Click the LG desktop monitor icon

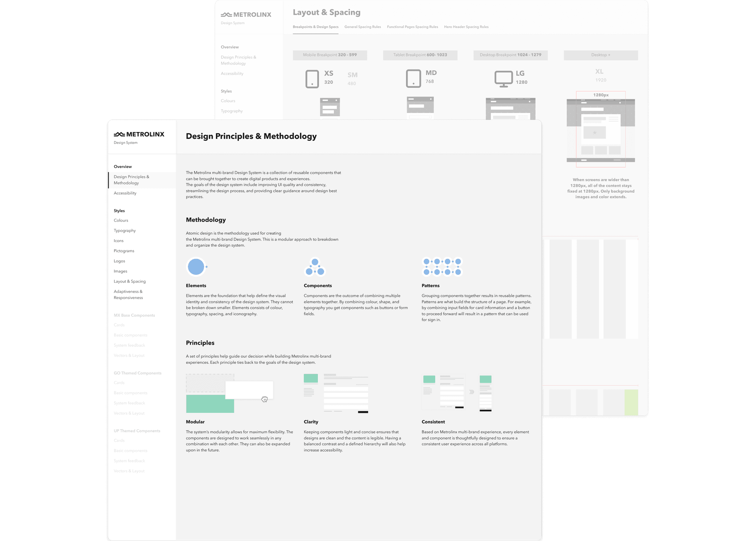click(504, 79)
